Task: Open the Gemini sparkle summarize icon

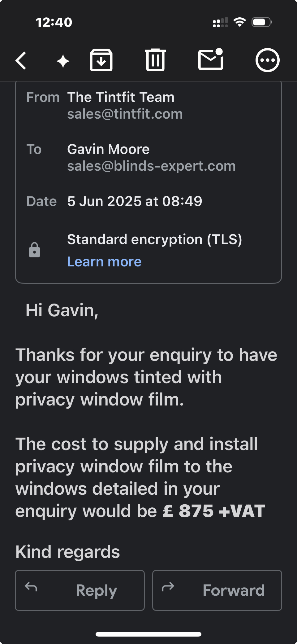Action: [63, 61]
